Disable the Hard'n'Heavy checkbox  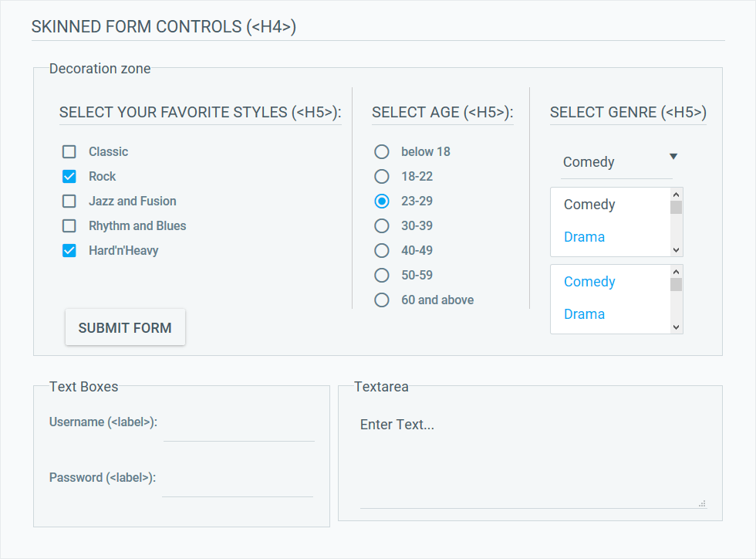click(x=69, y=250)
